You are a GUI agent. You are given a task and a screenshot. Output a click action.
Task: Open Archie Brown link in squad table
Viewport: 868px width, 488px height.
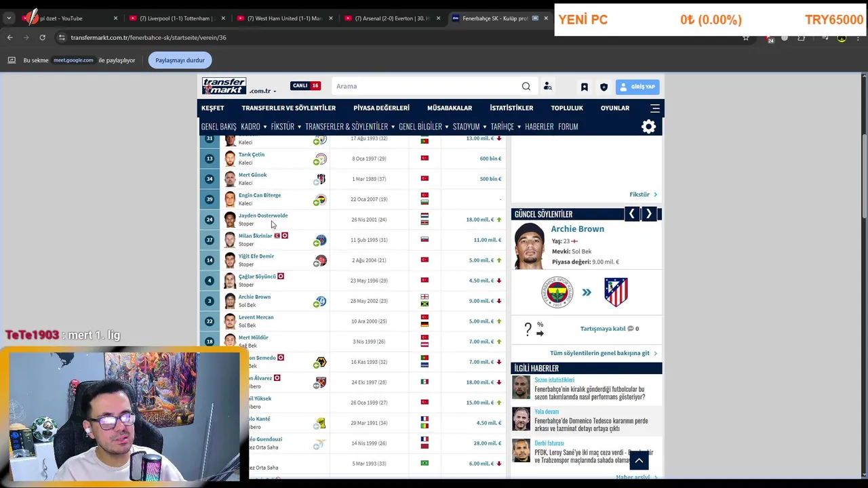[254, 297]
